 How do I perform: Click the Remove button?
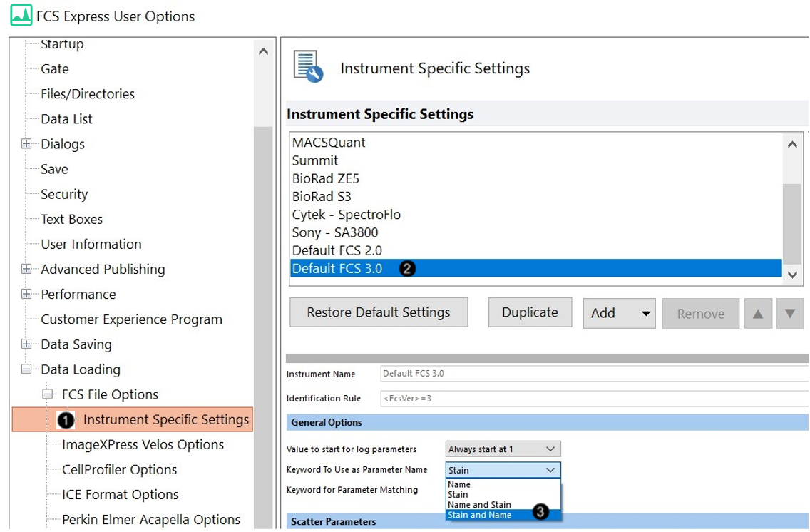pos(701,314)
